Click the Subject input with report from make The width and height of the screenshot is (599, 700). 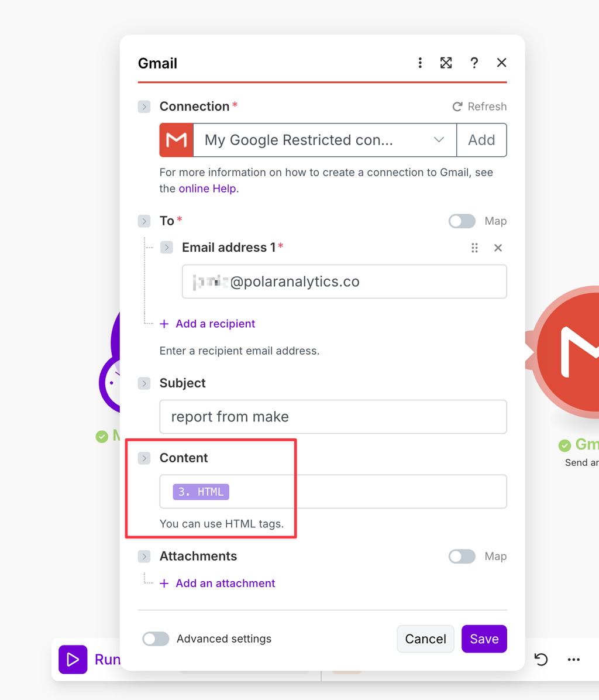[x=333, y=417]
